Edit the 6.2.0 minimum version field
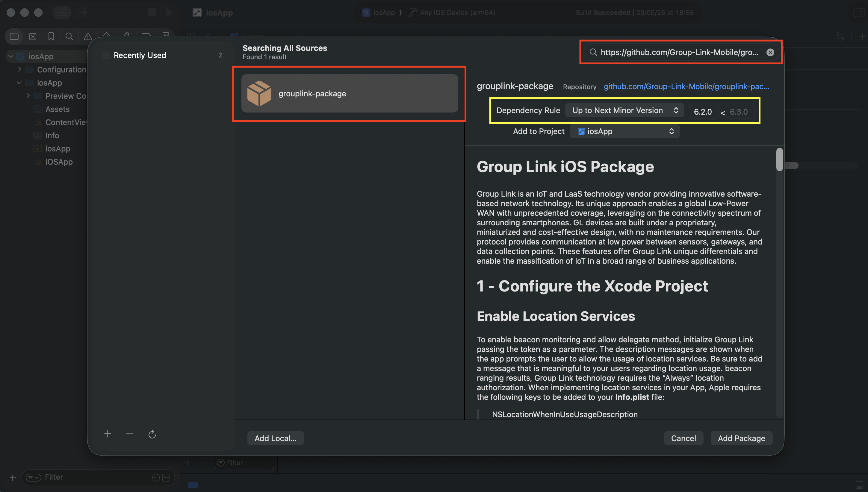868x492 pixels. coord(703,112)
